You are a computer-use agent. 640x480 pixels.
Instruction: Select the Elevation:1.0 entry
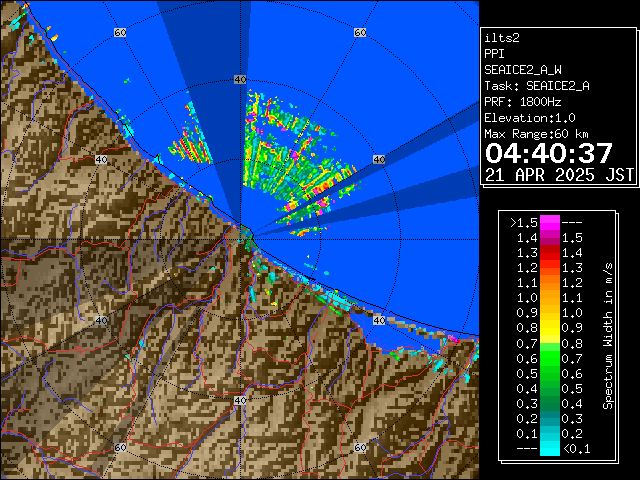tap(530, 118)
